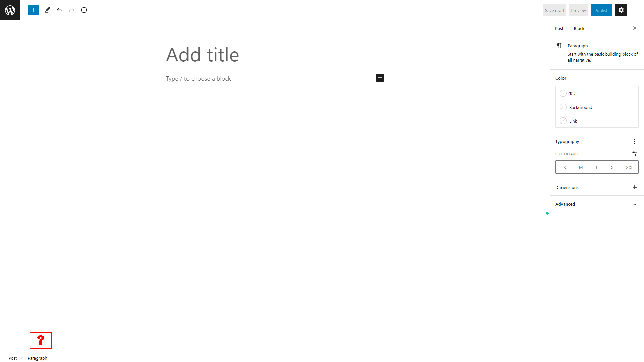Select the Background color radio button

coord(563,107)
